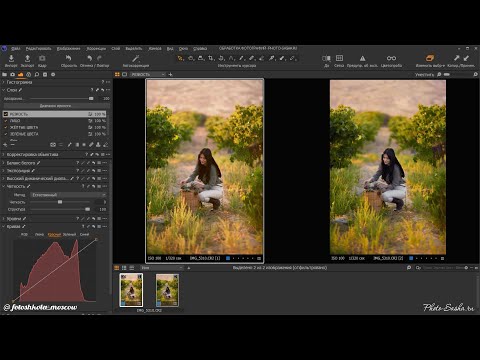Screen dimensions: 480x360
Task: Click the Зелёный curve channel label
Action: (x=69, y=235)
